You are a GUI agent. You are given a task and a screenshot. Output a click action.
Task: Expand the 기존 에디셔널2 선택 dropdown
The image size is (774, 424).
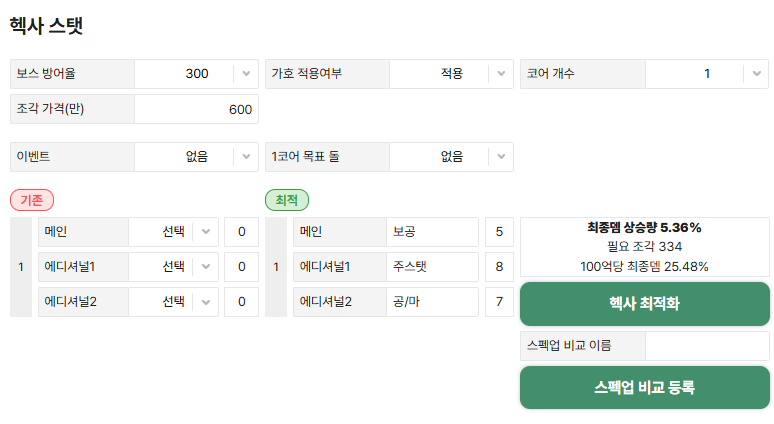pos(173,302)
